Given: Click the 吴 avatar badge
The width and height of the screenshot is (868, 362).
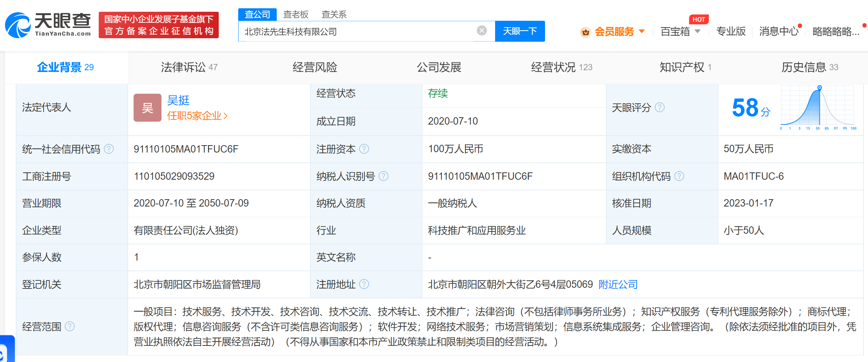Looking at the screenshot, I should click(148, 108).
